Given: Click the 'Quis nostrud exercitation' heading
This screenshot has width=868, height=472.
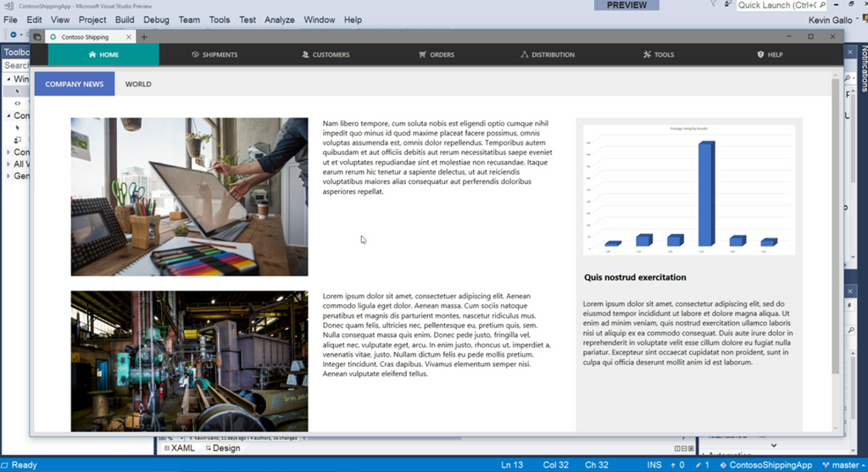Looking at the screenshot, I should tap(635, 277).
